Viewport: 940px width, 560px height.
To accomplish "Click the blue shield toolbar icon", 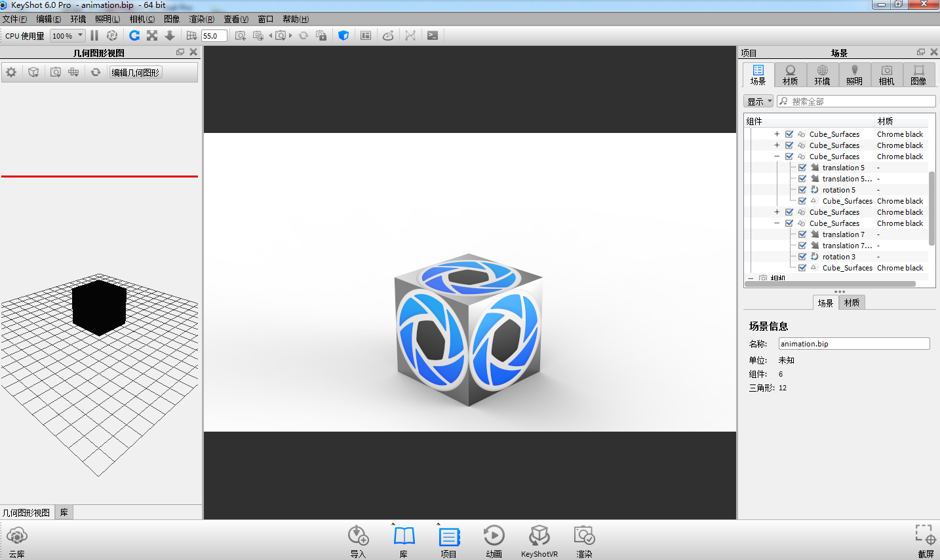I will [343, 35].
